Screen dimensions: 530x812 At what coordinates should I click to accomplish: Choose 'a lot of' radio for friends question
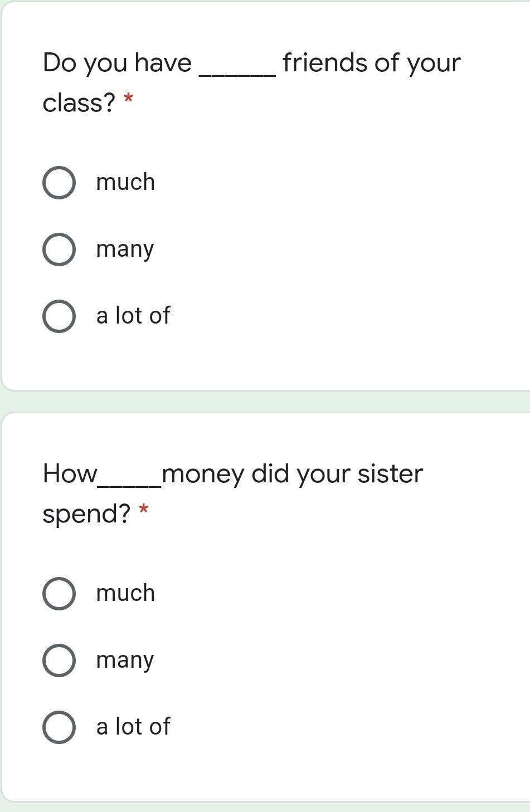coord(59,316)
